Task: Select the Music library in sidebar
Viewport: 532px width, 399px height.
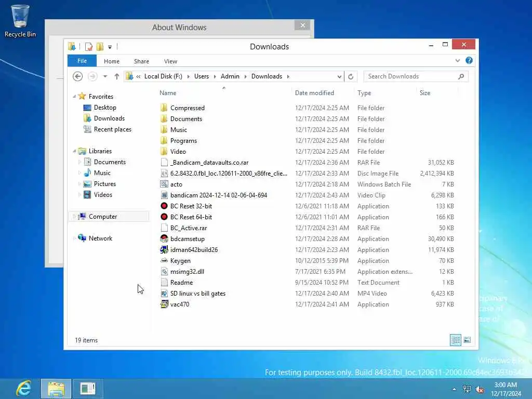Action: (x=102, y=173)
